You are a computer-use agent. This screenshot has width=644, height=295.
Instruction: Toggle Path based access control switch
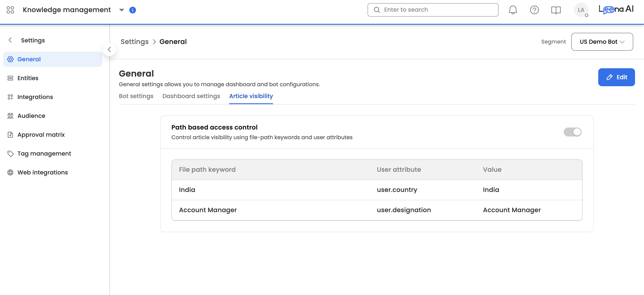coord(572,132)
